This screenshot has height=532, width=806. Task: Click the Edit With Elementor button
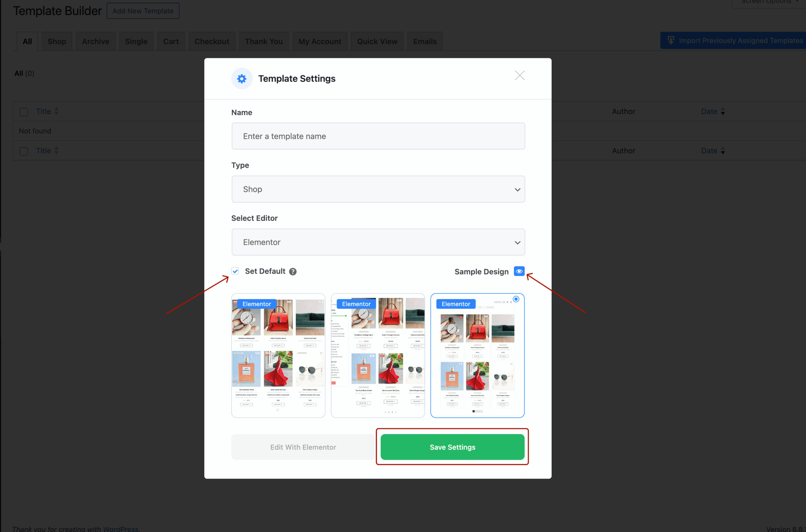[x=303, y=447]
